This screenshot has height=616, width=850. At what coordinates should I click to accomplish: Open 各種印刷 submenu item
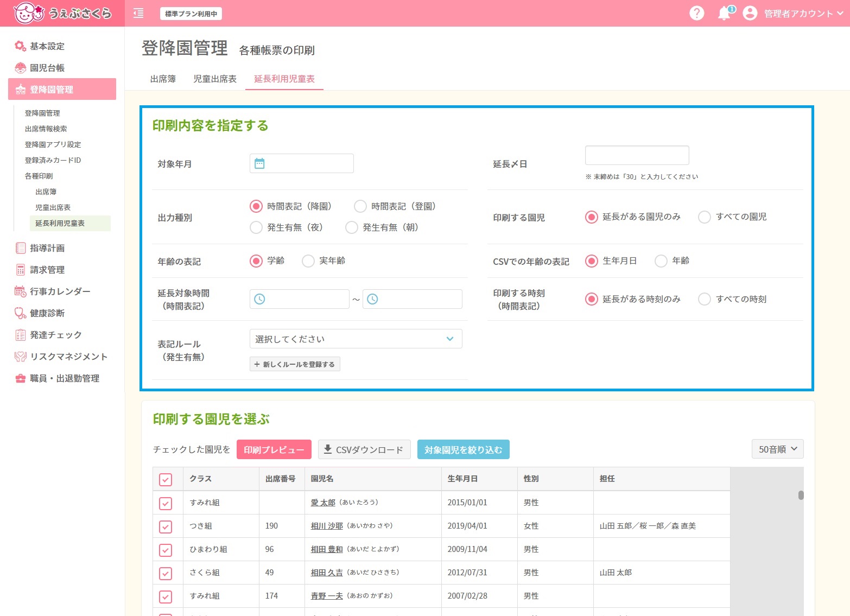click(39, 176)
